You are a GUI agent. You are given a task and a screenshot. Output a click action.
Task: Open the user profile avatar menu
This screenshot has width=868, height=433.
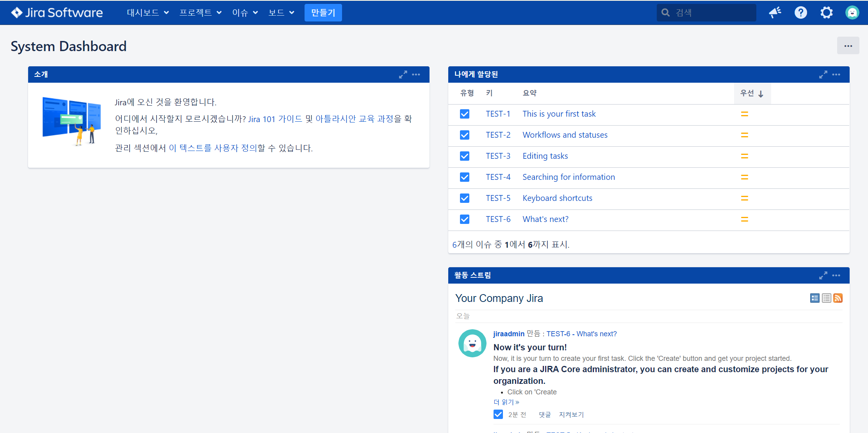pos(852,12)
